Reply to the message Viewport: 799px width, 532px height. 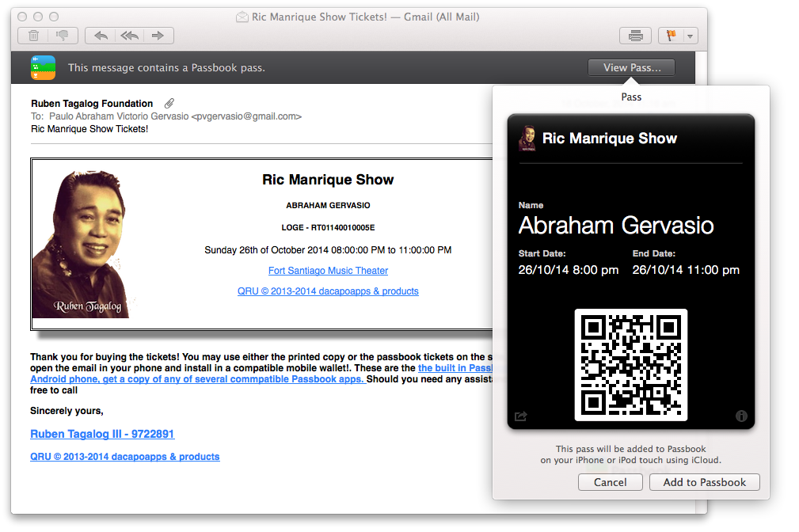tap(101, 36)
